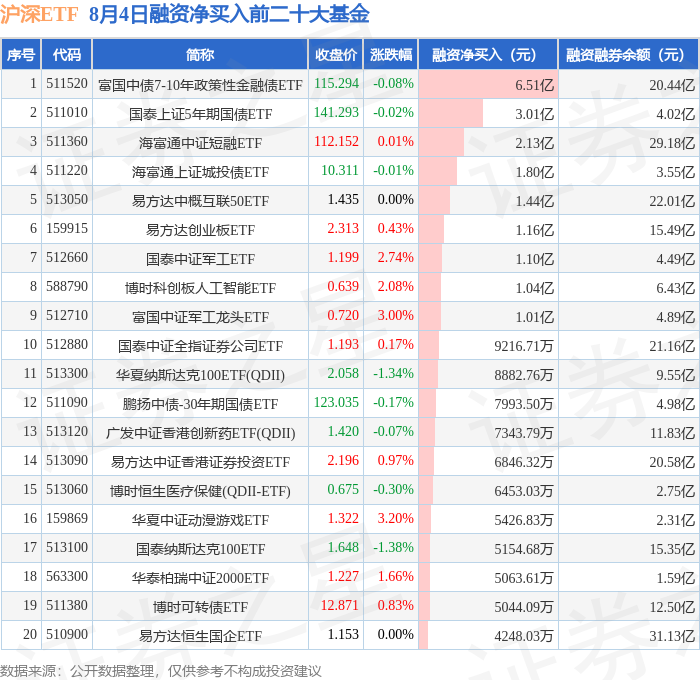Screen dimensions: 700x680
Task: Click closing price 115.294
Action: point(336,83)
